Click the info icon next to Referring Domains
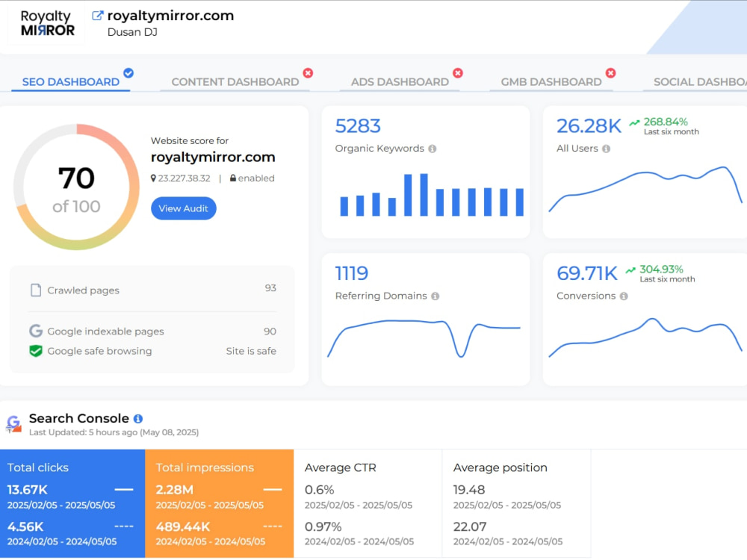This screenshot has width=747, height=560. pyautogui.click(x=435, y=296)
